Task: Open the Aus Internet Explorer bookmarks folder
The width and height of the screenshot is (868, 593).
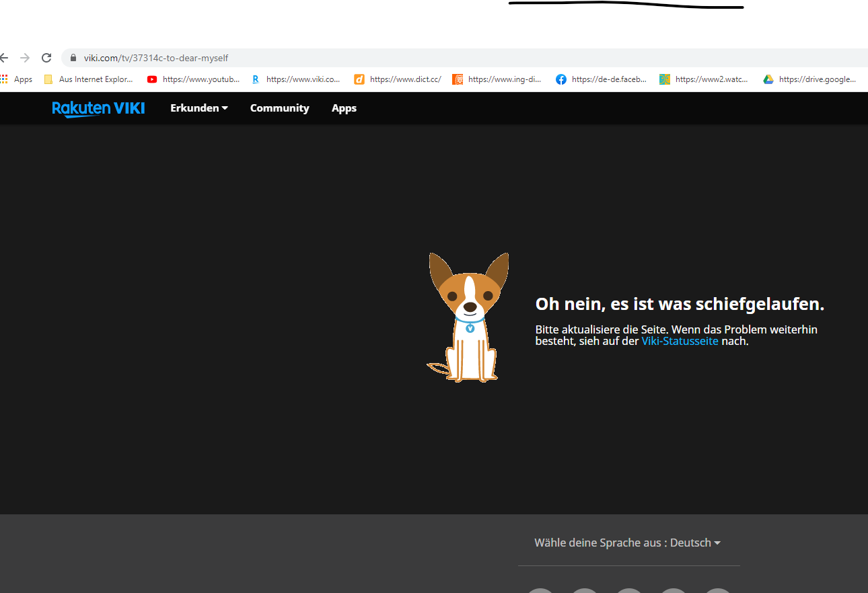Action: point(89,79)
